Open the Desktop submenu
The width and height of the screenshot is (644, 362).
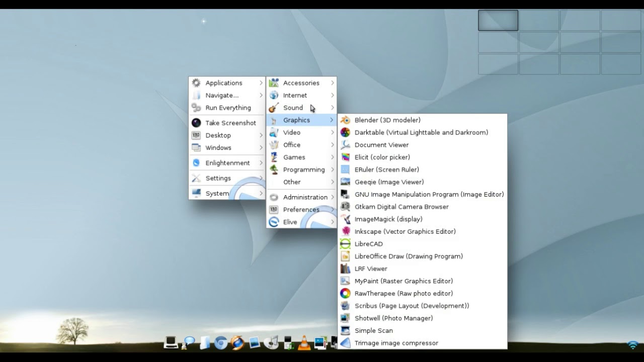click(227, 135)
